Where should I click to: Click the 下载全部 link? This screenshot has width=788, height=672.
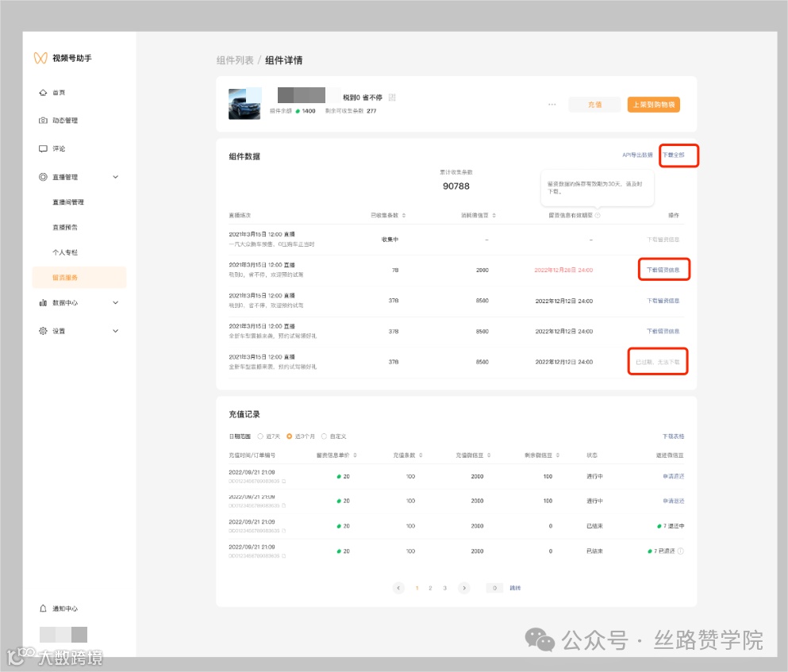(x=674, y=156)
